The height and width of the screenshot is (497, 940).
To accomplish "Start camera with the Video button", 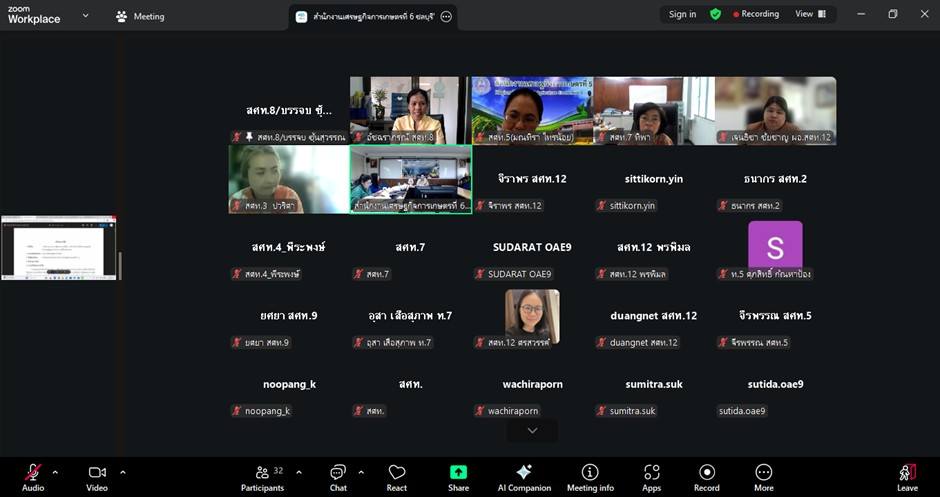I will coord(97,475).
